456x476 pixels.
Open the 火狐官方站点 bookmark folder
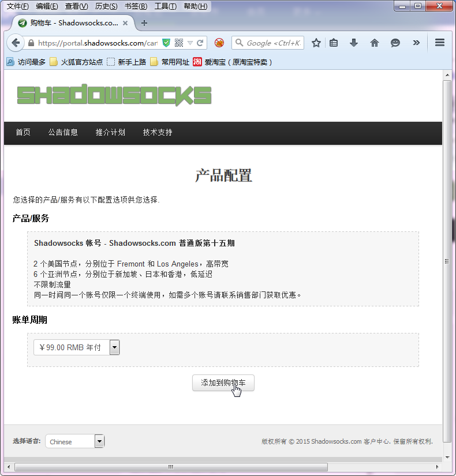coord(76,62)
